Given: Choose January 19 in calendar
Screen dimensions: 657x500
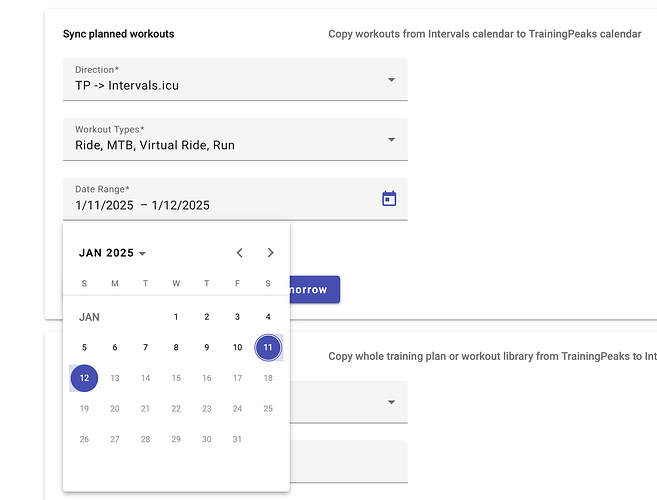Looking at the screenshot, I should click(84, 409).
